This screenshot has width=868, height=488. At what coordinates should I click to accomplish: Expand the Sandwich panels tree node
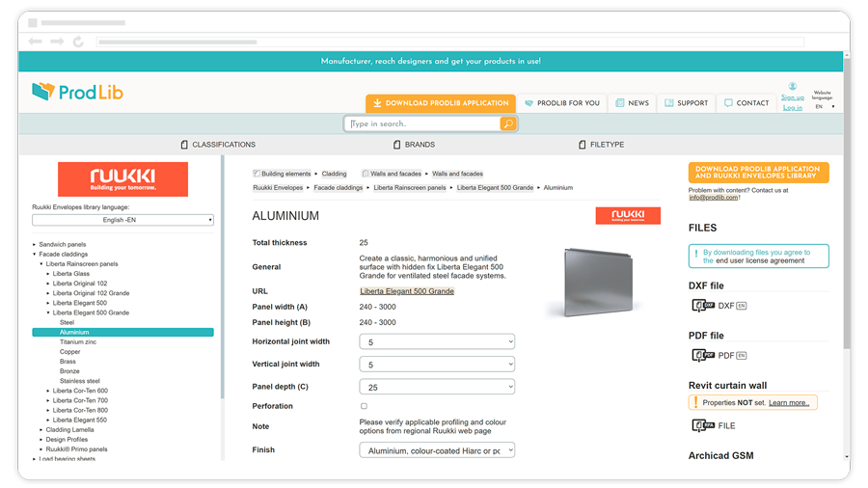(x=36, y=245)
